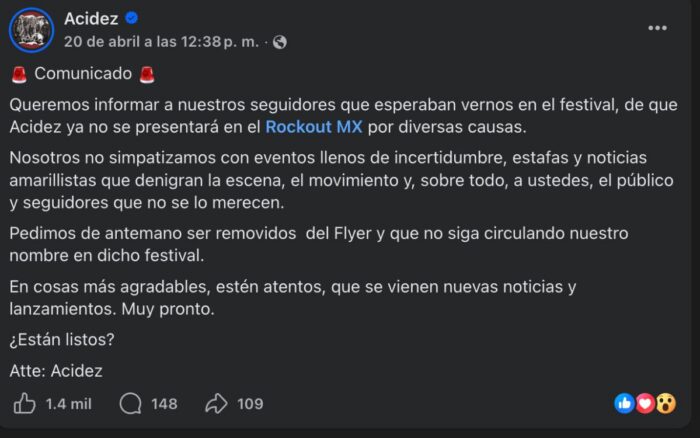View the 148 comments count
700x438 pixels.
click(164, 404)
